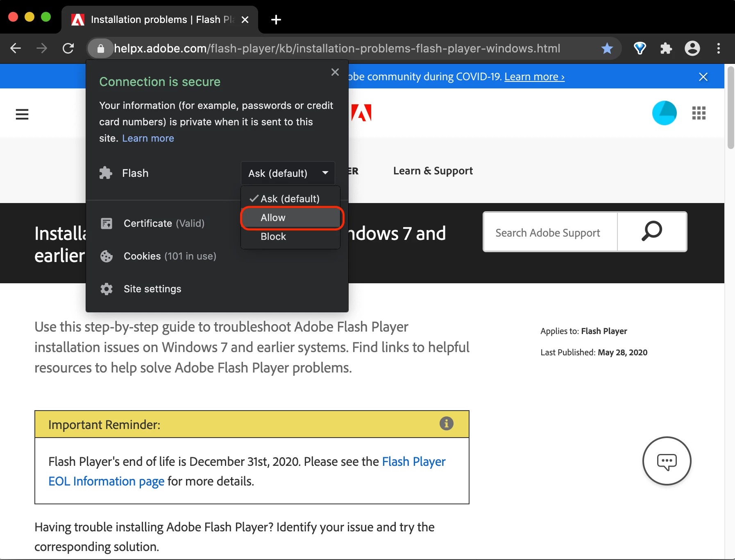Viewport: 735px width, 560px height.
Task: Open the Adobe apps grid
Action: pos(699,113)
